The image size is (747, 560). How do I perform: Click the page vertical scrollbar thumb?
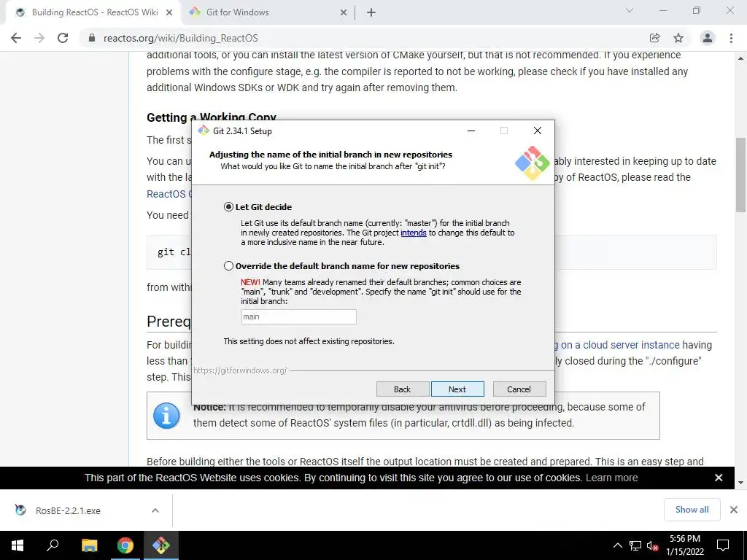[740, 174]
